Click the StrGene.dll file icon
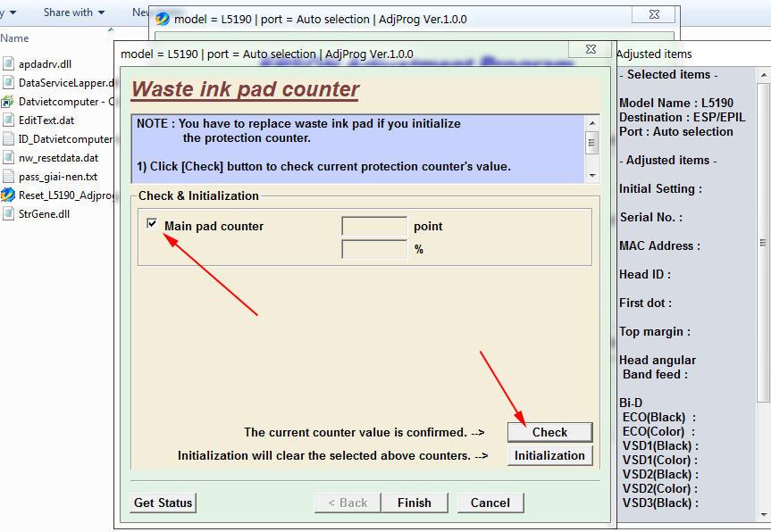Screen dimensions: 771x532 [8, 213]
